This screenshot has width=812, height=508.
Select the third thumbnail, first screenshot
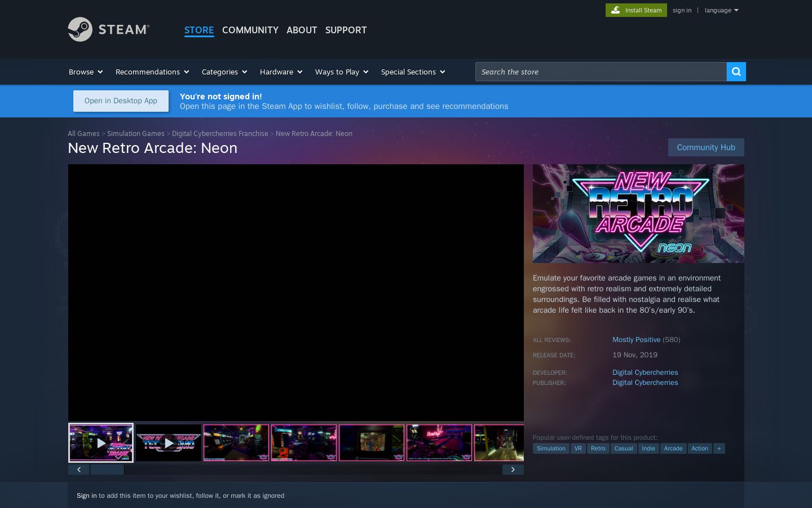pos(236,443)
